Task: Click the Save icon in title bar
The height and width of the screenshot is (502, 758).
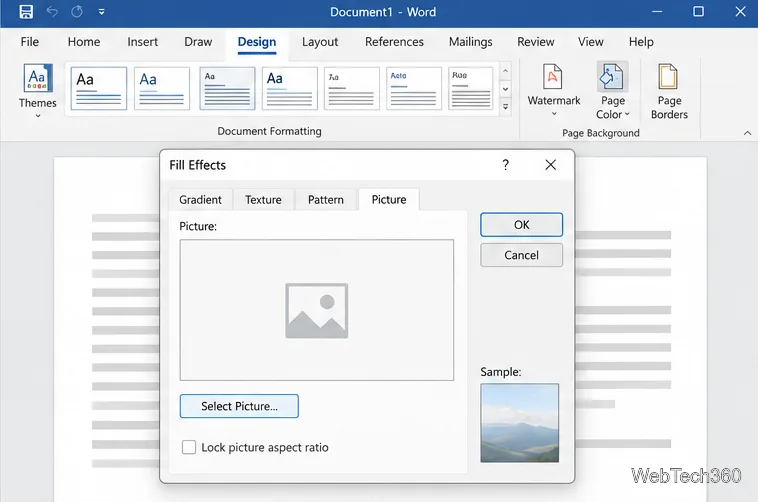Action: tap(26, 12)
